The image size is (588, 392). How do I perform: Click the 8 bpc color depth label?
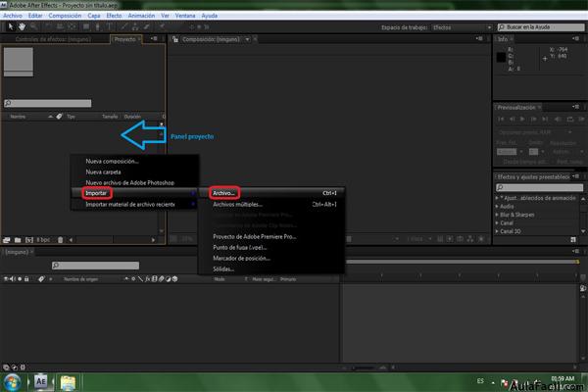pyautogui.click(x=43, y=239)
